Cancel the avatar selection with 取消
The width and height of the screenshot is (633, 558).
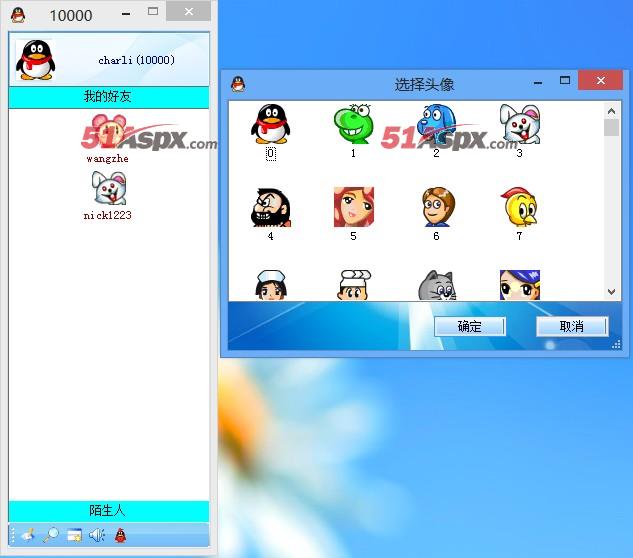tap(572, 326)
